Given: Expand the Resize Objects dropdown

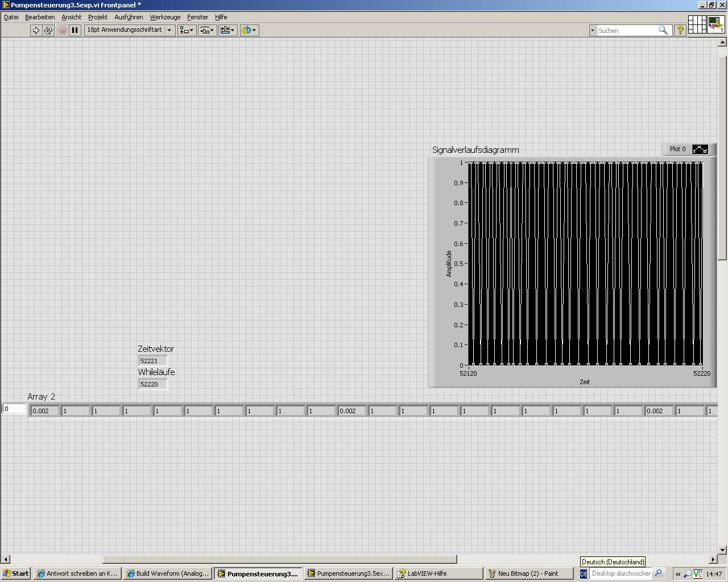Looking at the screenshot, I should click(227, 30).
